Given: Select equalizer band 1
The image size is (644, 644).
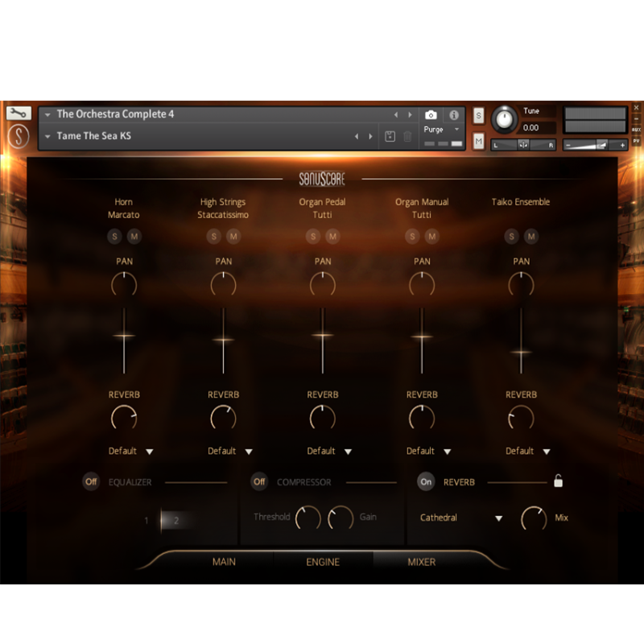Looking at the screenshot, I should tap(147, 521).
